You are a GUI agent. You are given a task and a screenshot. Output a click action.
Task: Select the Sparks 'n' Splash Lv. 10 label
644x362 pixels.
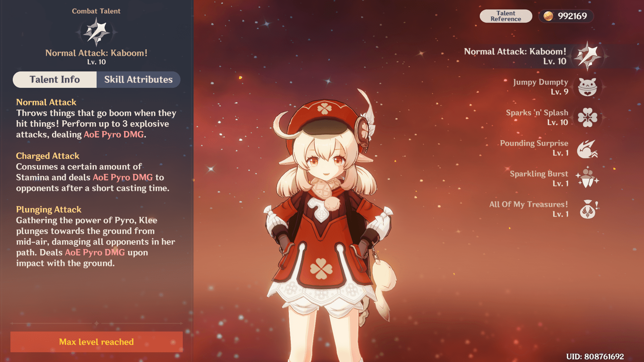tap(537, 117)
